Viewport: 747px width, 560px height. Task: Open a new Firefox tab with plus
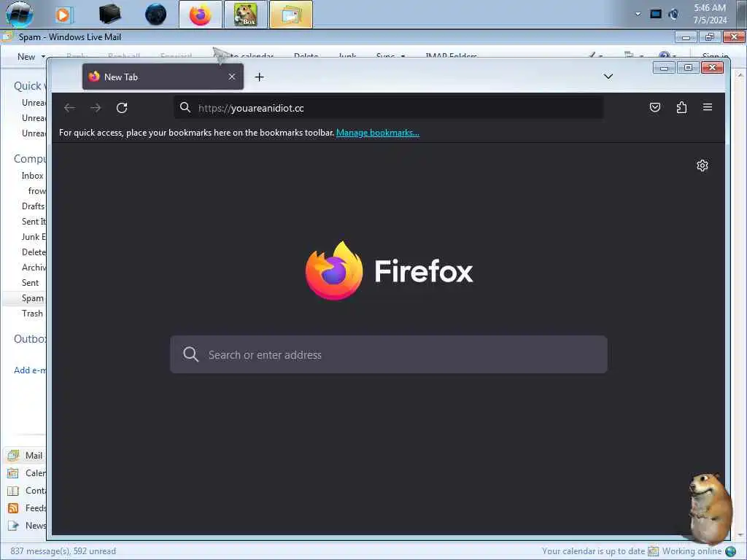[x=259, y=77]
